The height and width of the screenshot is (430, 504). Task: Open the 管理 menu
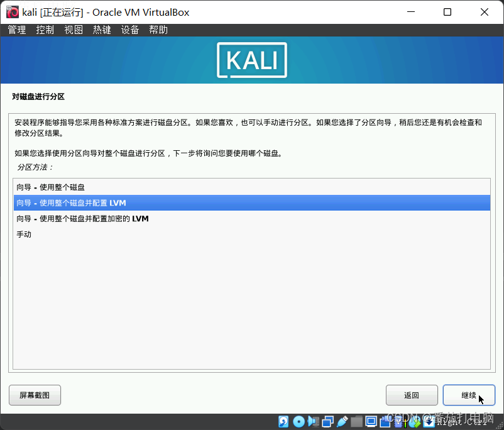17,30
